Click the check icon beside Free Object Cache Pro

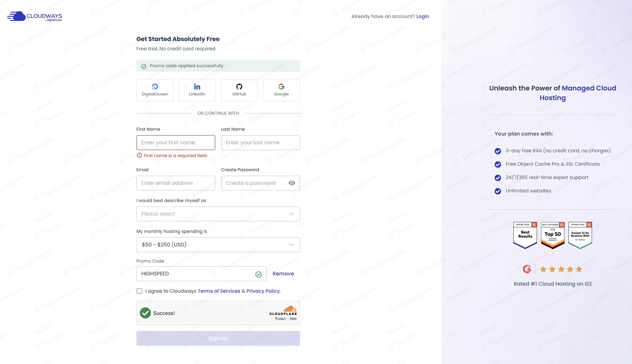[498, 164]
